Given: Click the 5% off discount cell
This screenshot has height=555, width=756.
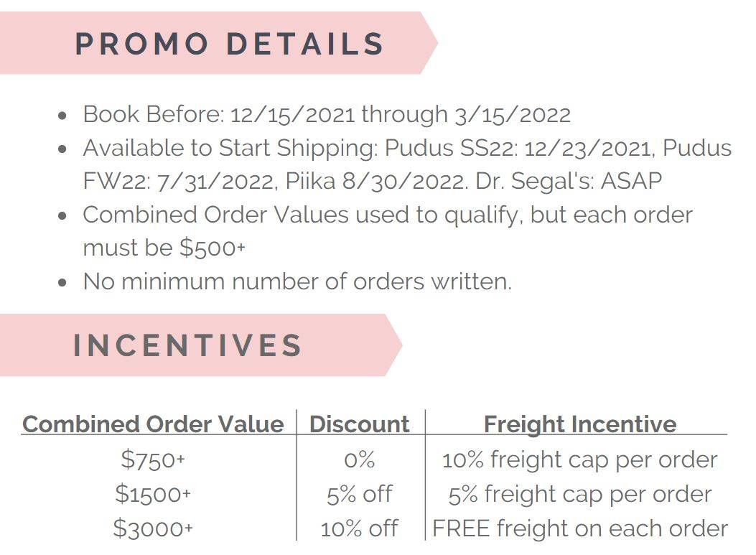Looking at the screenshot, I should [359, 494].
